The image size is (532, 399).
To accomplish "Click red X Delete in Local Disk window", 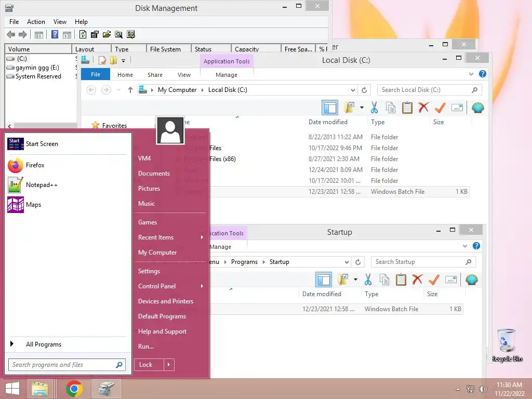I will coord(423,108).
